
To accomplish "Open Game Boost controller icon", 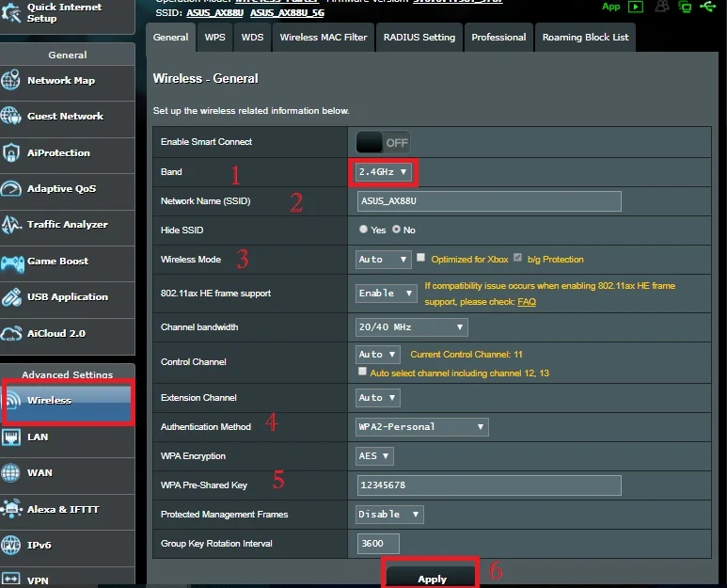I will pos(12,262).
